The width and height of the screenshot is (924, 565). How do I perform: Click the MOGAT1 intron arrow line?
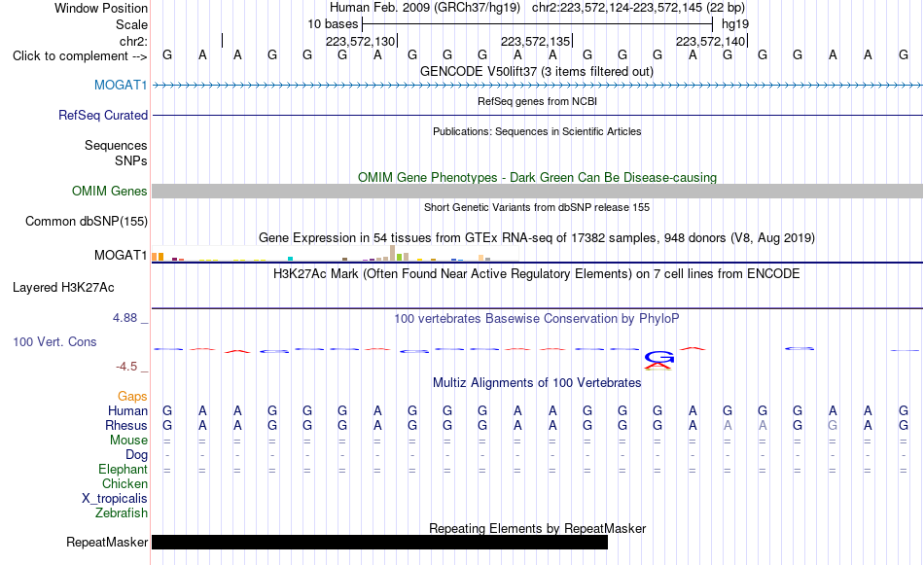click(x=538, y=86)
